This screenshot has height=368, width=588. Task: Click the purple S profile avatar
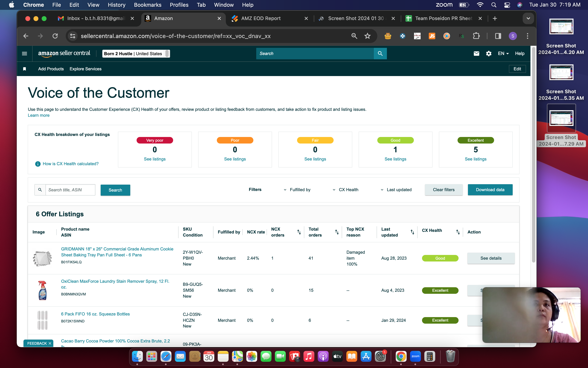[513, 36]
